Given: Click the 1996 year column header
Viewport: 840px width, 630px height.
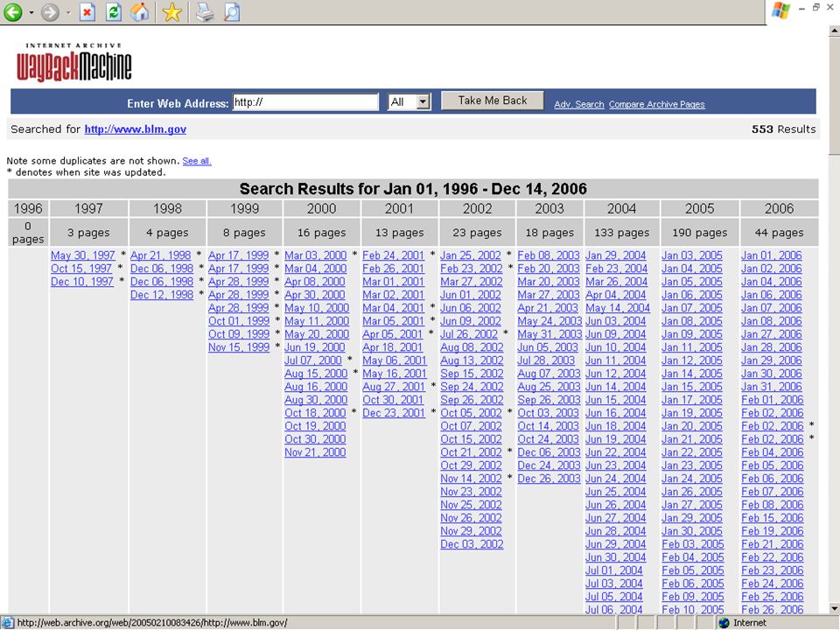Looking at the screenshot, I should pos(28,208).
